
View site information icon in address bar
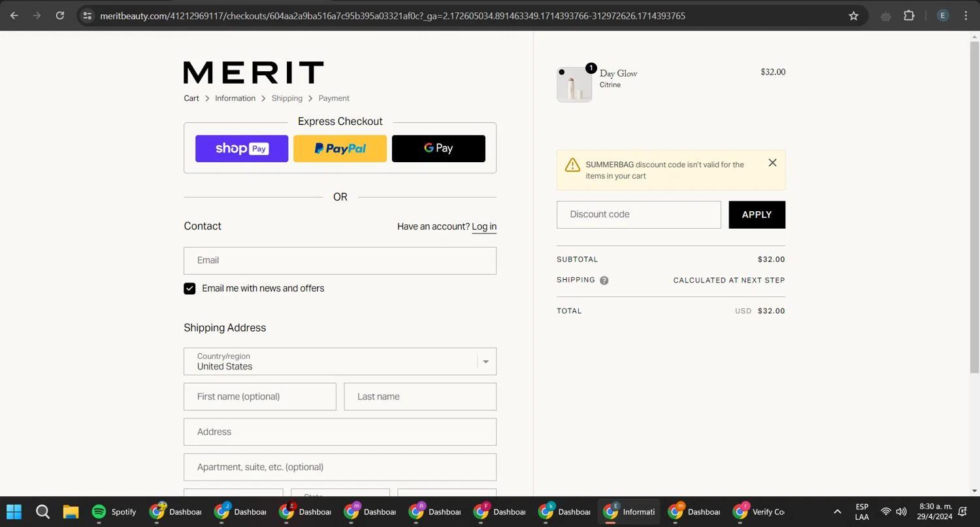pyautogui.click(x=88, y=16)
